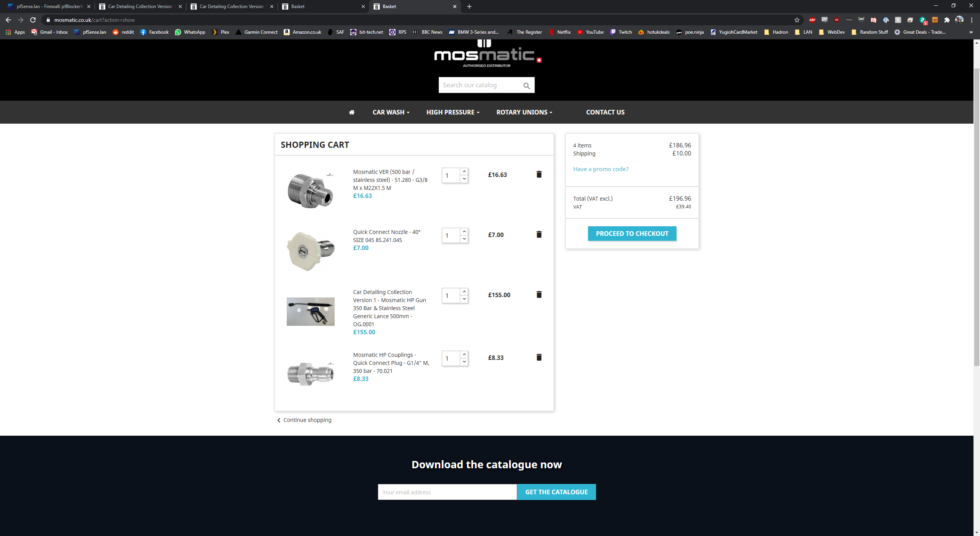This screenshot has height=536, width=980.
Task: Click Have a promo code link
Action: 601,169
